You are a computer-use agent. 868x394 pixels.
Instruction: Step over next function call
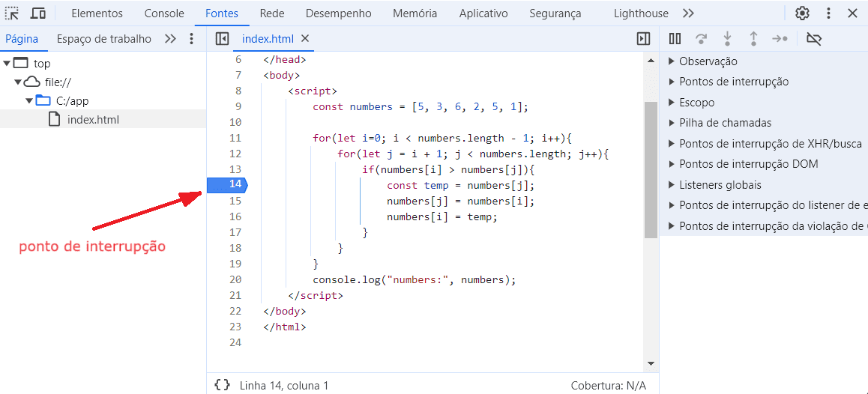point(702,39)
